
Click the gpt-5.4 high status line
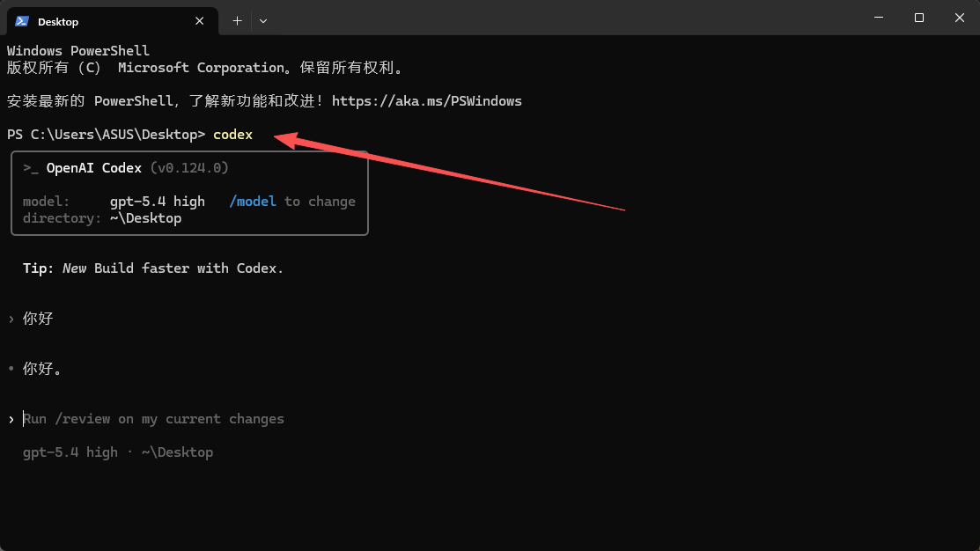(x=118, y=452)
